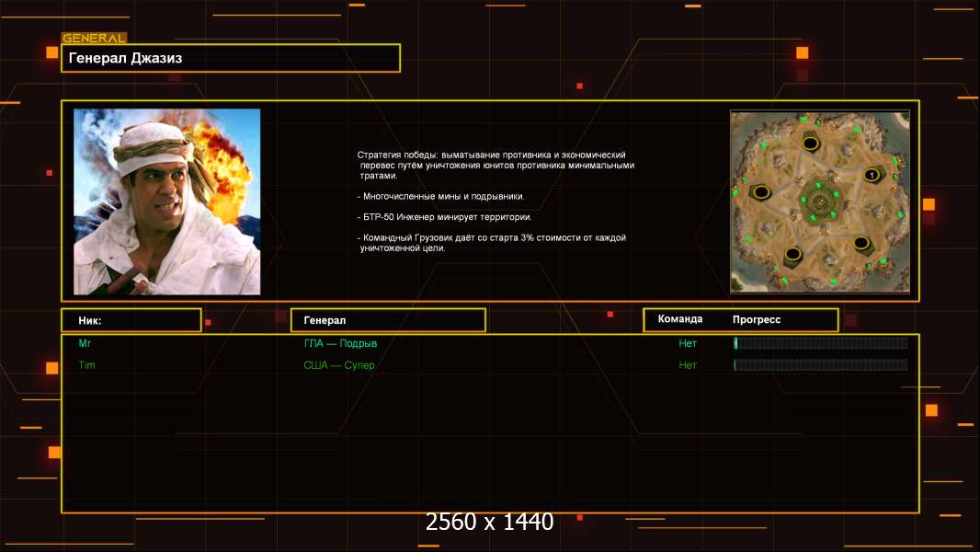Image resolution: width=980 pixels, height=552 pixels.
Task: Click the 'Генерал Джазиз' title field
Action: (231, 58)
